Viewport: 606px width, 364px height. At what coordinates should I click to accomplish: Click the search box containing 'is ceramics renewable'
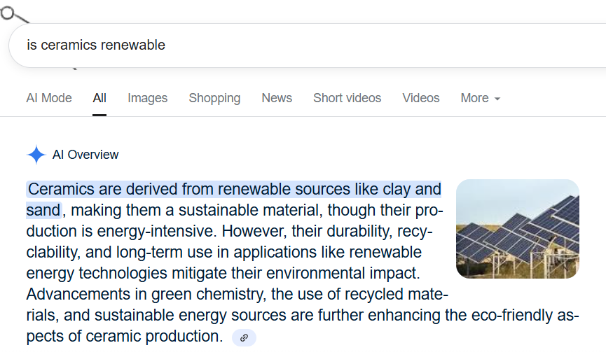pyautogui.click(x=280, y=45)
